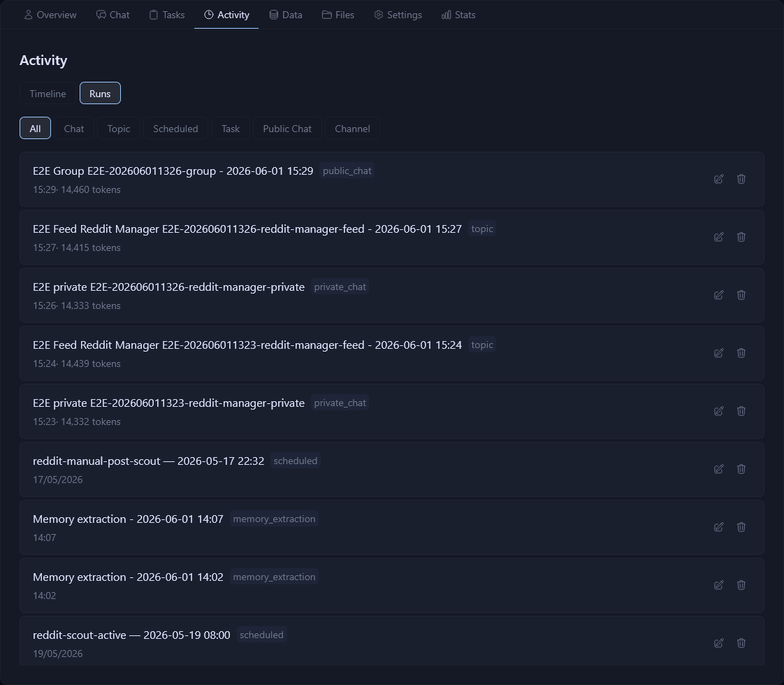Switch to Timeline view
This screenshot has width=784, height=685.
coord(48,94)
